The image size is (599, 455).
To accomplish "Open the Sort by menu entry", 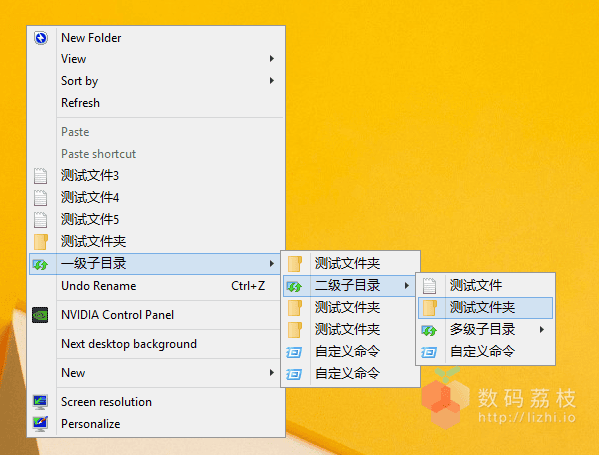I will 157,81.
